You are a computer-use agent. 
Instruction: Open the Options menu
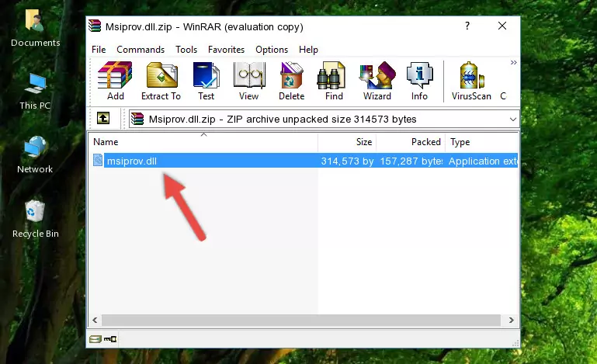(x=272, y=50)
